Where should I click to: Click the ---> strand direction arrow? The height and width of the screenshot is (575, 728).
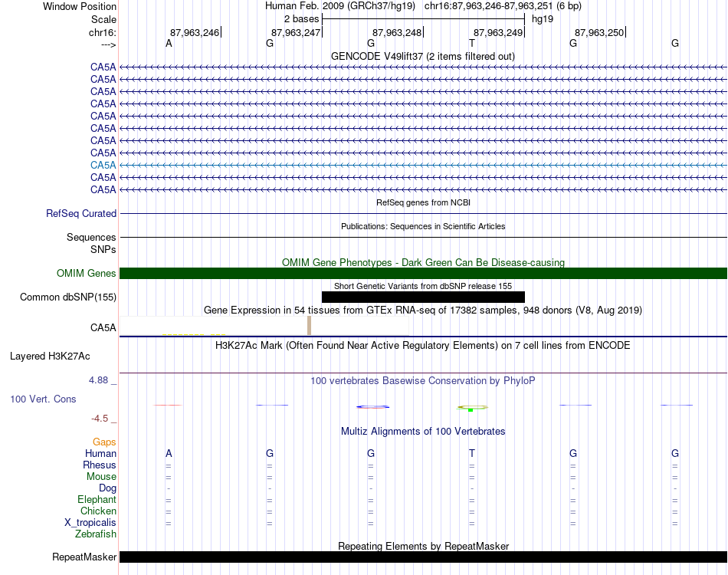coord(108,44)
